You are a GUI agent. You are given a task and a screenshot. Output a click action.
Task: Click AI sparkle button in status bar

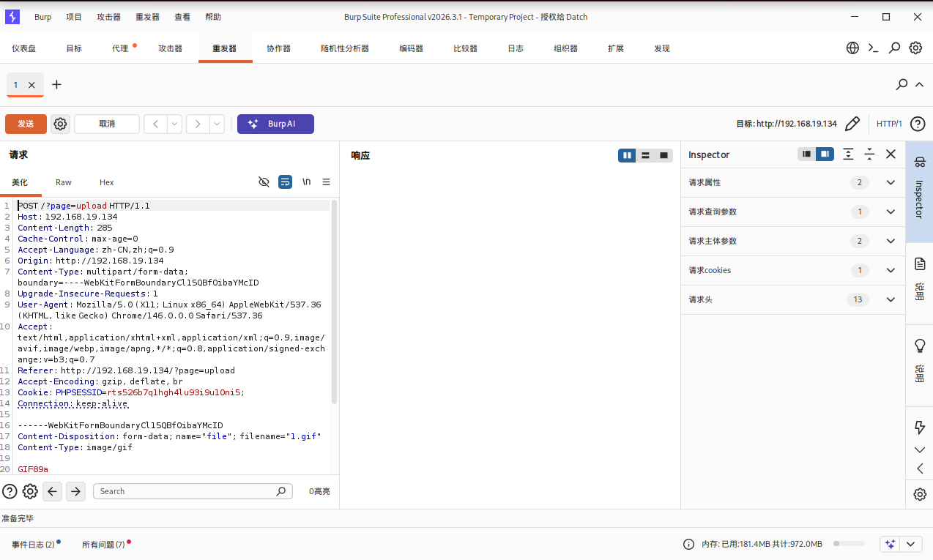pos(890,544)
